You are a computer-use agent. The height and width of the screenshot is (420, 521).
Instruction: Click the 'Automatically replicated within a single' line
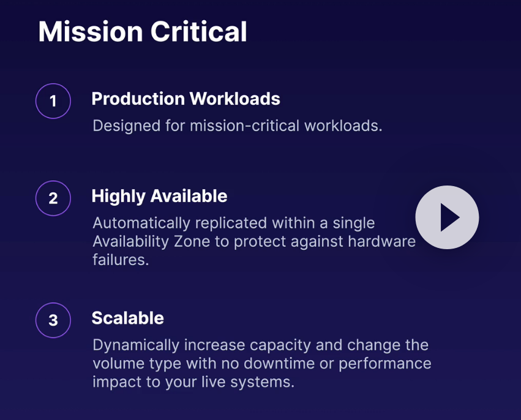point(233,222)
